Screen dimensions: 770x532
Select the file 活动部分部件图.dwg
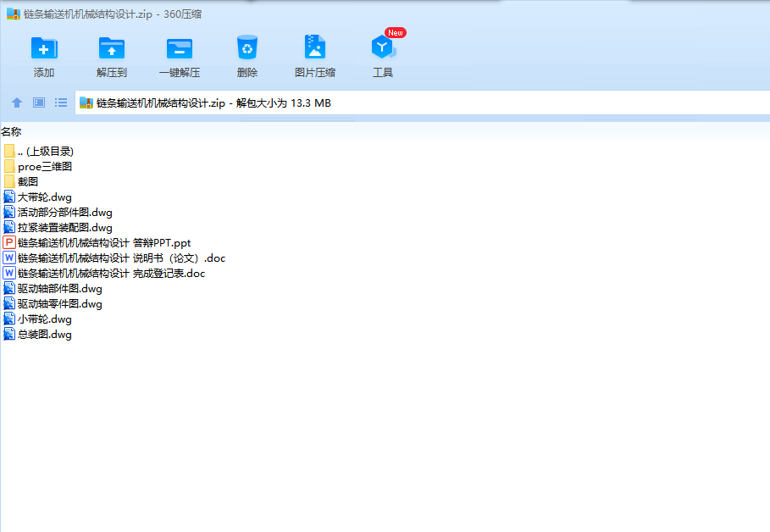click(58, 213)
